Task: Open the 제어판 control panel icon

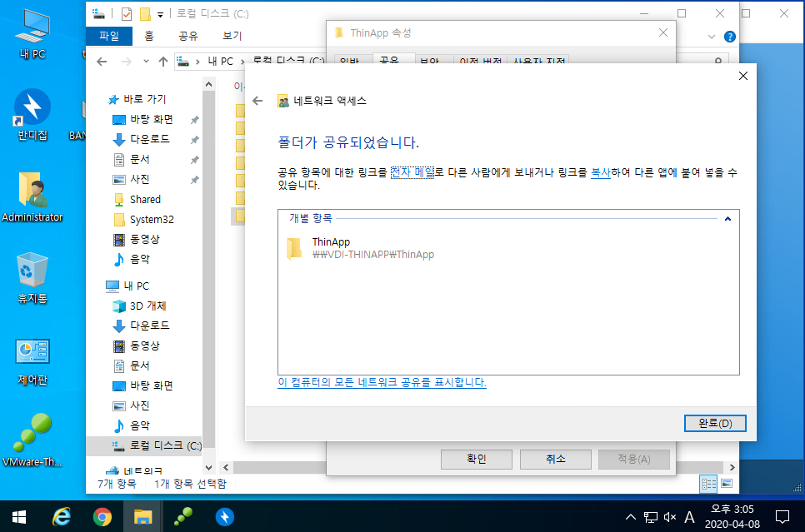Action: [x=32, y=361]
